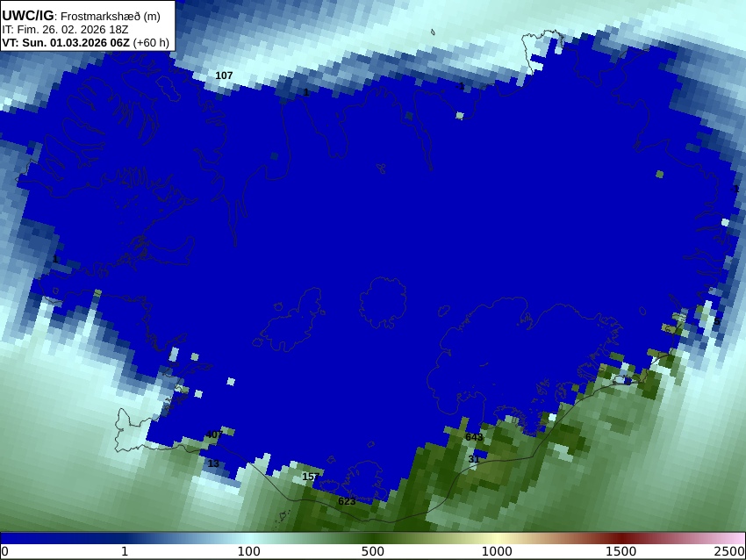Click the IT: Fim. 26. 02. 2026 18Z line
The height and width of the screenshot is (560, 746).
click(x=65, y=30)
